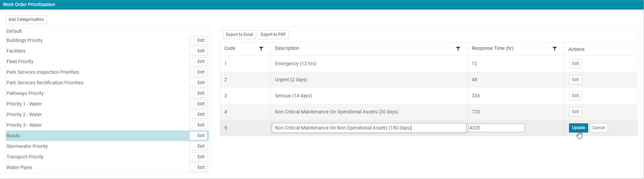644x179 pixels.
Task: Click the Update button for row 5
Action: [579, 128]
